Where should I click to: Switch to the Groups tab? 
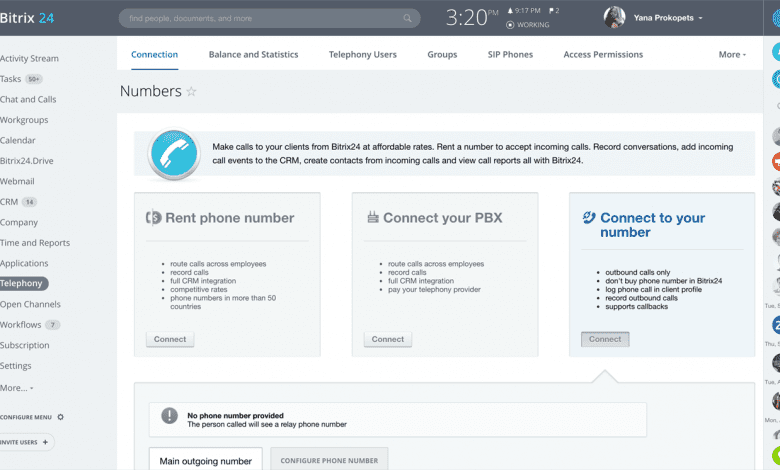click(442, 55)
